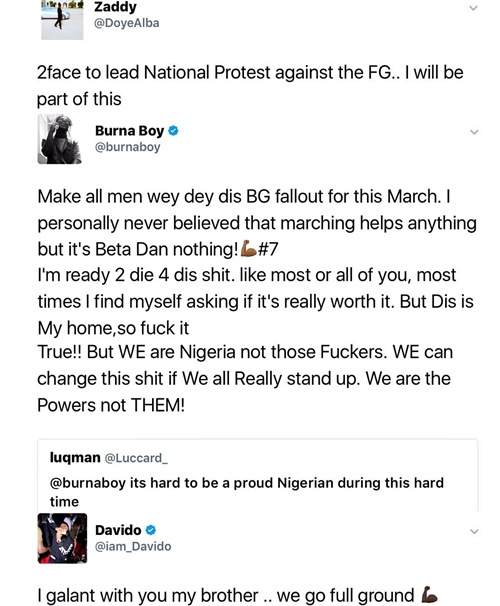The height and width of the screenshot is (606, 500).
Task: Open the quoted tweet by luqman
Action: tap(258, 475)
